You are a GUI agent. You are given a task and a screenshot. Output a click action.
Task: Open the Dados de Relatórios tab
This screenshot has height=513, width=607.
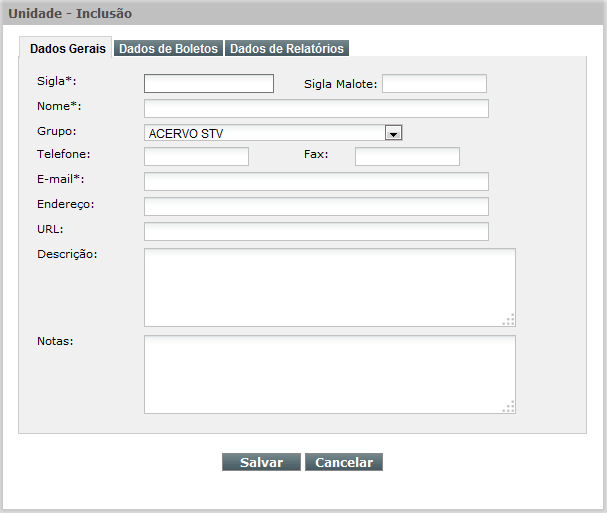coord(287,48)
